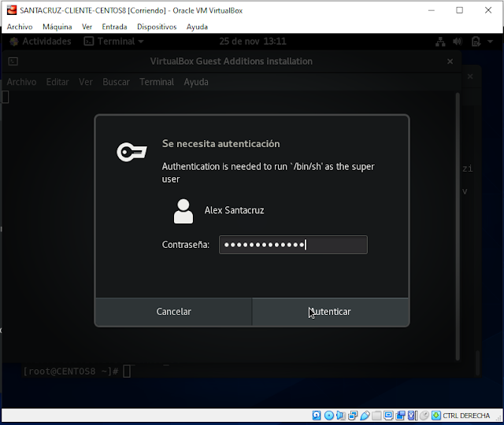Open the Entrada menu
The height and width of the screenshot is (425, 504).
(x=114, y=27)
